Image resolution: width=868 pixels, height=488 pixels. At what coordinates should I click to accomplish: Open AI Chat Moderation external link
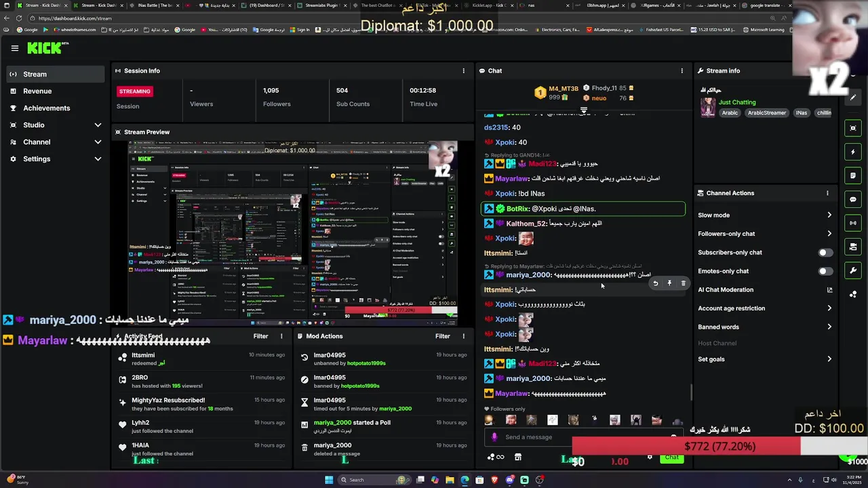[x=829, y=289]
